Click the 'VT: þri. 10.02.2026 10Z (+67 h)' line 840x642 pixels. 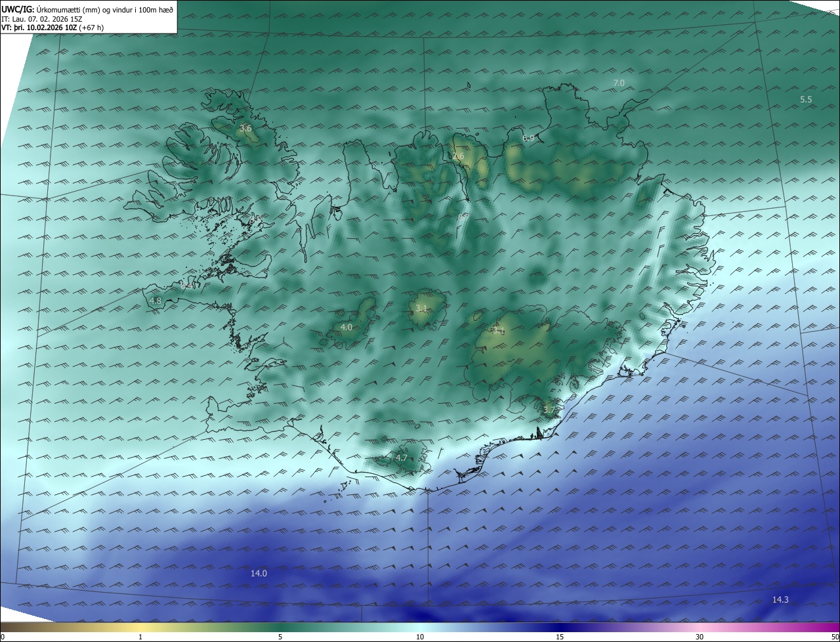pos(52,28)
